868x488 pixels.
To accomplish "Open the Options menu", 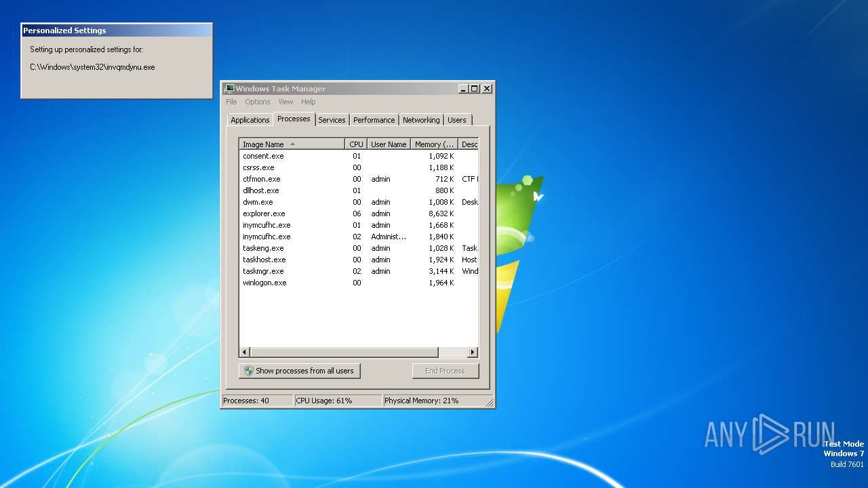I will [258, 102].
